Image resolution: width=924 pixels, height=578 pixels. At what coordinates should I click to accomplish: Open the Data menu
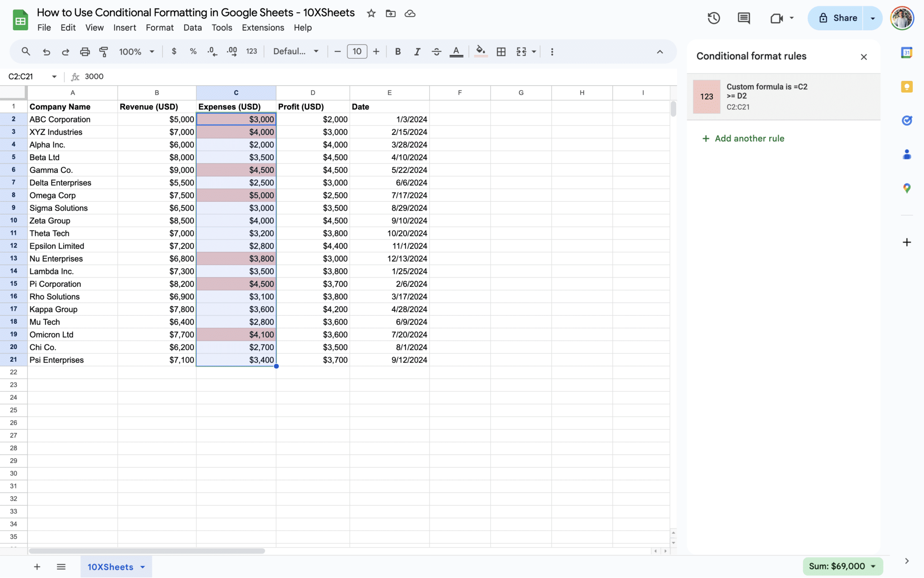tap(193, 28)
